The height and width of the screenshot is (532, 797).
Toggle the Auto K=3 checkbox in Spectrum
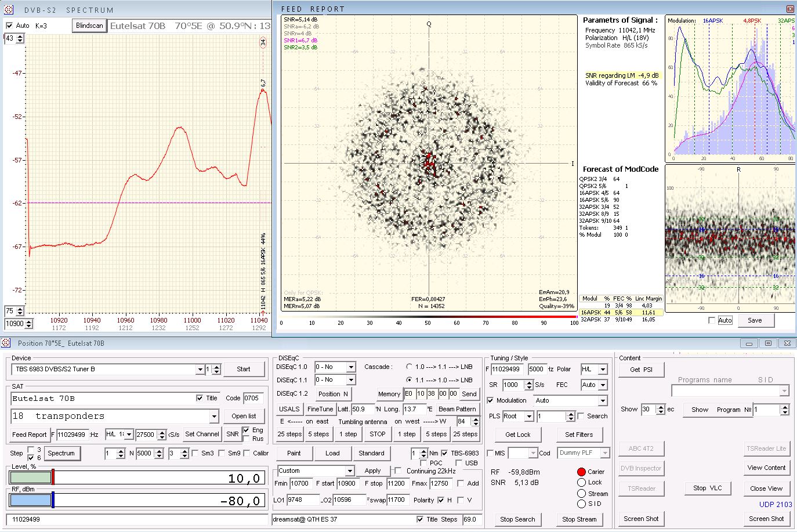[9, 26]
